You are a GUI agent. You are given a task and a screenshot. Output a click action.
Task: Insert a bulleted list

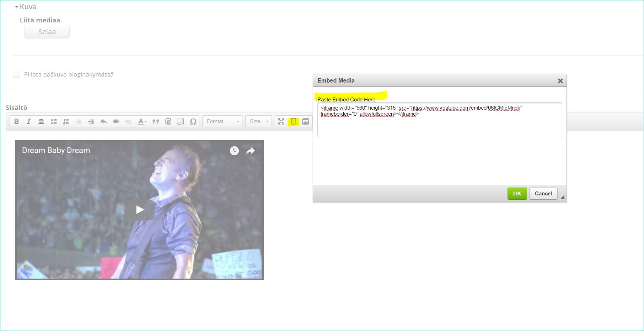54,121
